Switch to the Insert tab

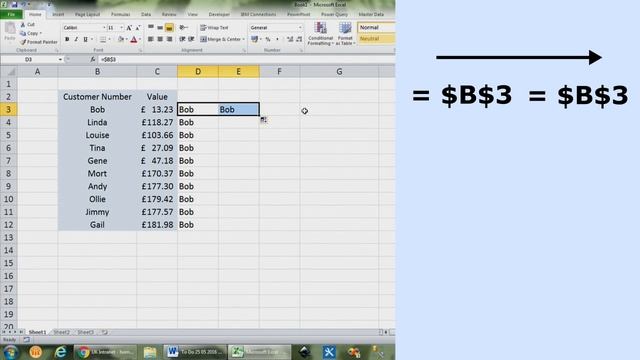tap(58, 15)
